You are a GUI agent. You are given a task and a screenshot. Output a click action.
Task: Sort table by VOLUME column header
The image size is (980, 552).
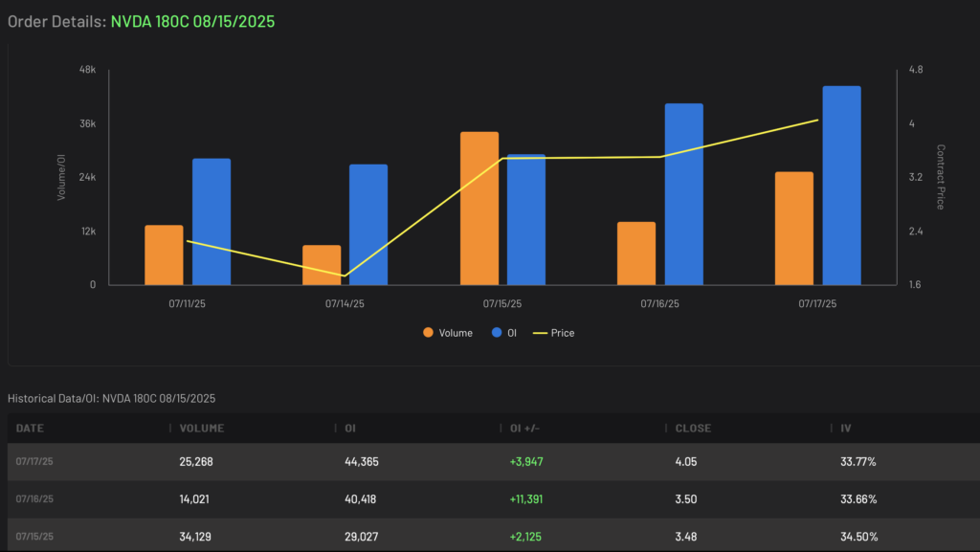[x=201, y=429]
